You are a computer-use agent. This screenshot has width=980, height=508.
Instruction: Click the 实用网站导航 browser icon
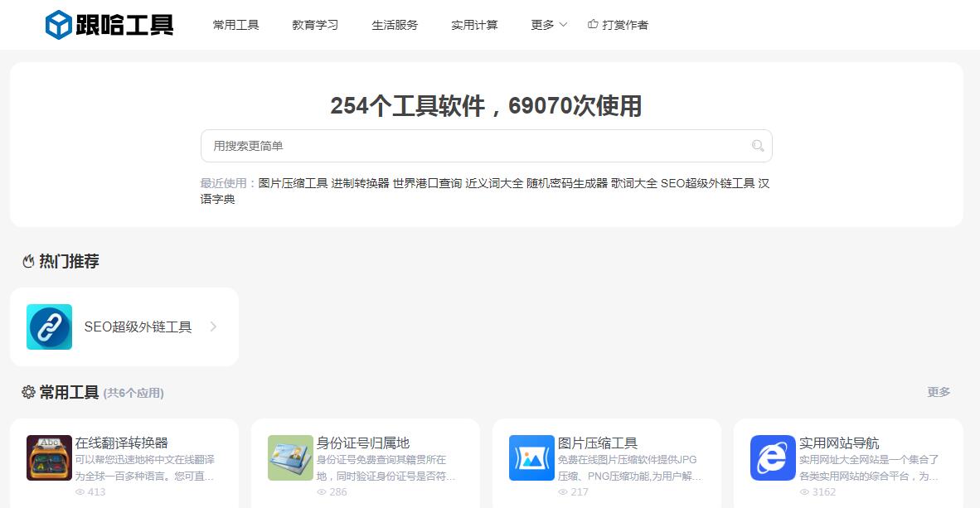pyautogui.click(x=773, y=457)
